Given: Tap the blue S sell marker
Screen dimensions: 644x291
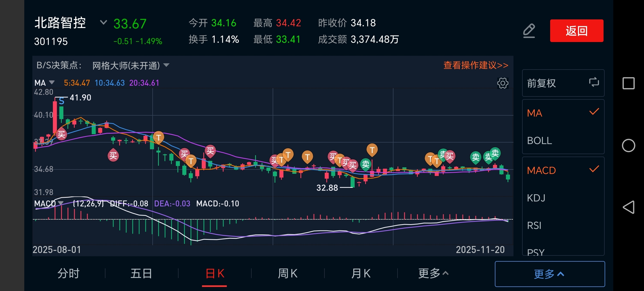Looking at the screenshot, I should pos(61,101).
